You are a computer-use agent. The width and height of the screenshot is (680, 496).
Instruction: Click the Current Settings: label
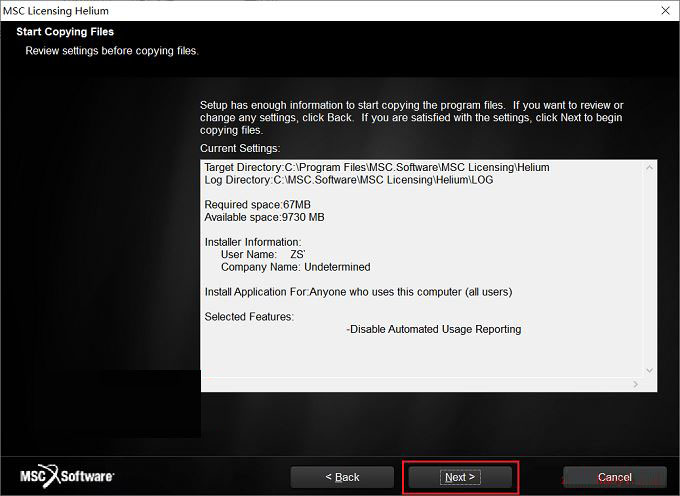pyautogui.click(x=240, y=148)
